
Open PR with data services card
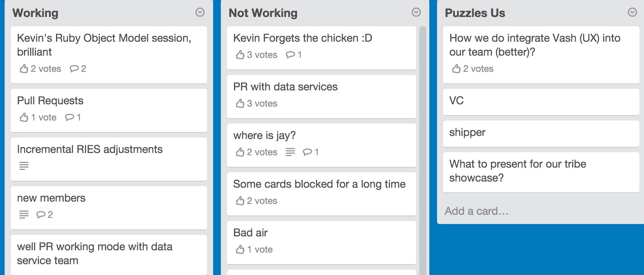pos(322,97)
